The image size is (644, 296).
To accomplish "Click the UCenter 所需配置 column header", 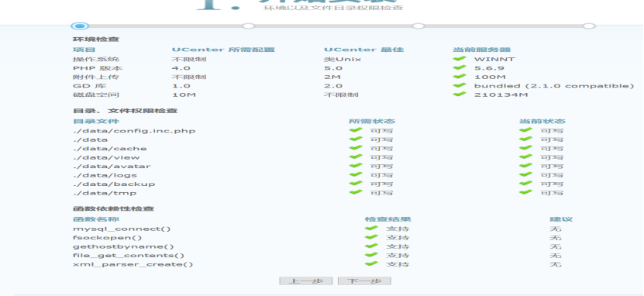I will click(223, 50).
